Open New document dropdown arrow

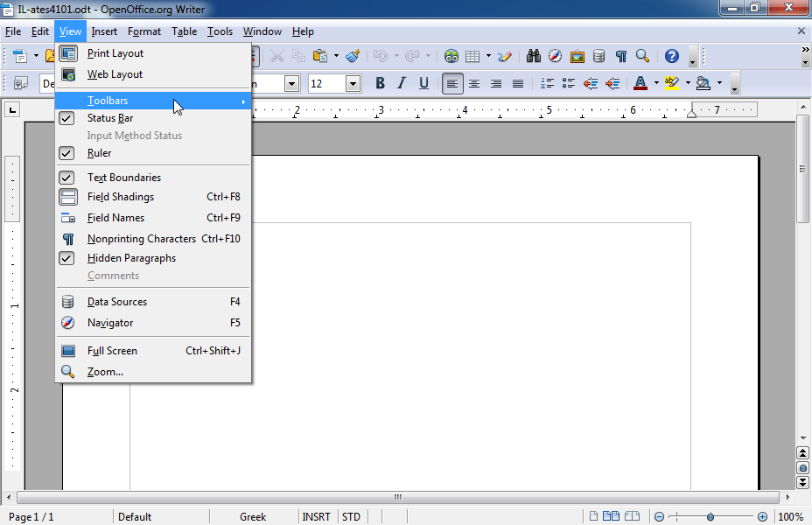tap(36, 56)
